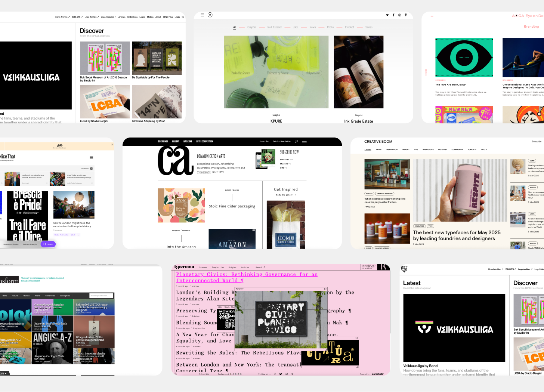
Task: Open Mindsparkle's Instagram icon in header
Action: tap(399, 15)
